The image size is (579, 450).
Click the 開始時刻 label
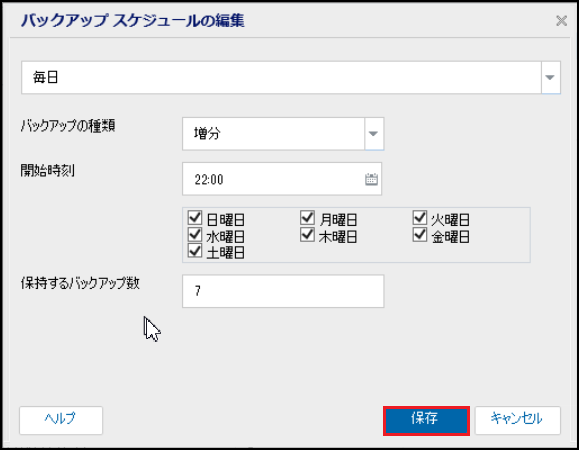(x=48, y=171)
